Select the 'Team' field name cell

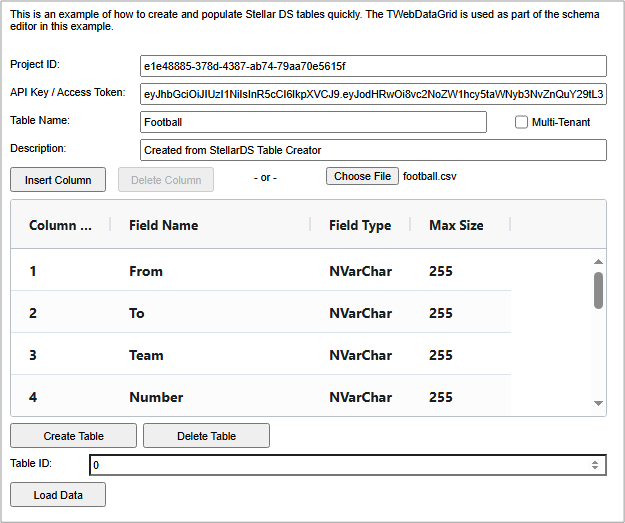point(147,355)
